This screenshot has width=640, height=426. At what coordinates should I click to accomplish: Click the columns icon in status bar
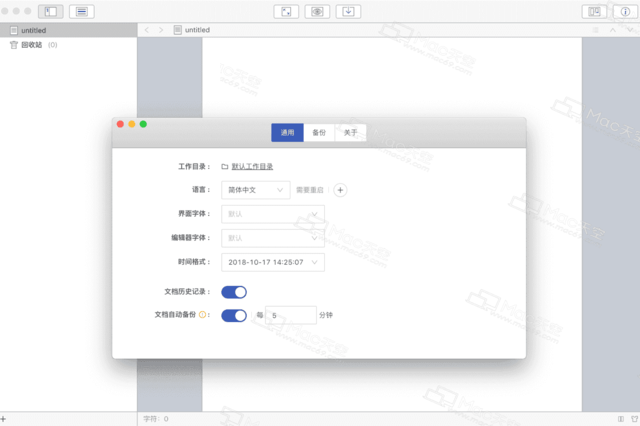point(621,419)
